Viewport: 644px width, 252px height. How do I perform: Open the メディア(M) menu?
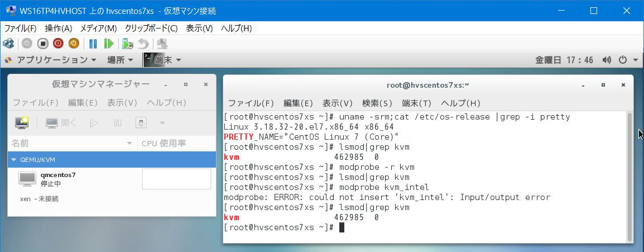click(98, 28)
